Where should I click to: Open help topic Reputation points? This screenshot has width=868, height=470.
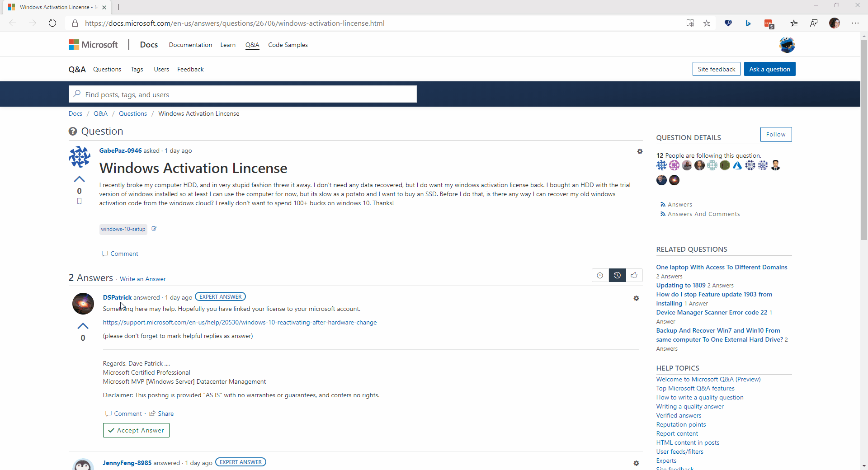point(681,425)
